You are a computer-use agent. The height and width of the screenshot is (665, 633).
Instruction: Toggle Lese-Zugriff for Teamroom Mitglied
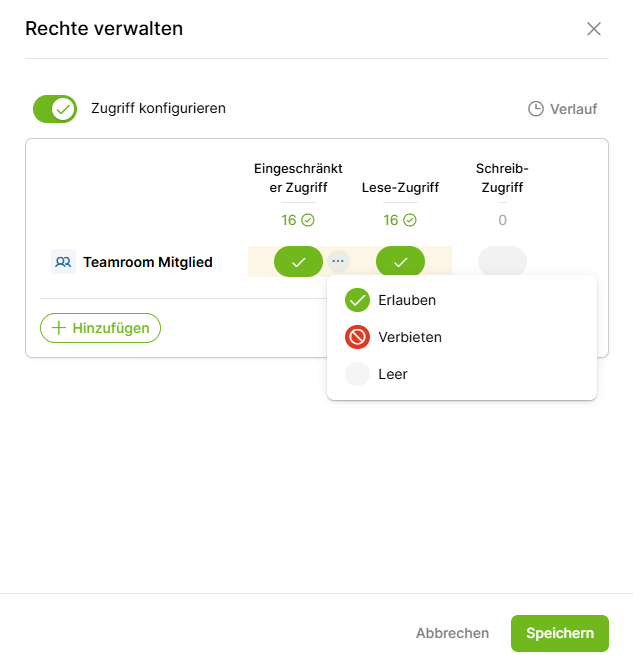pos(400,262)
